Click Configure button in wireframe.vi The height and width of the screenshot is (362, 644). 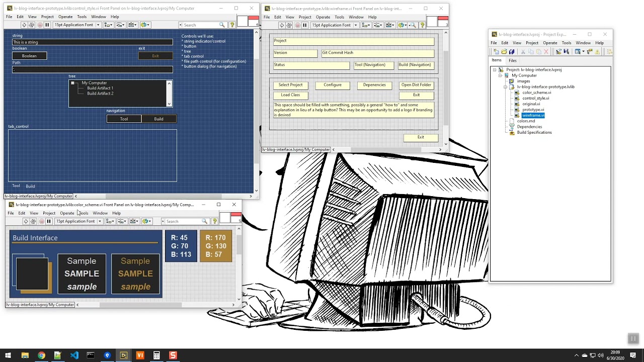point(333,85)
